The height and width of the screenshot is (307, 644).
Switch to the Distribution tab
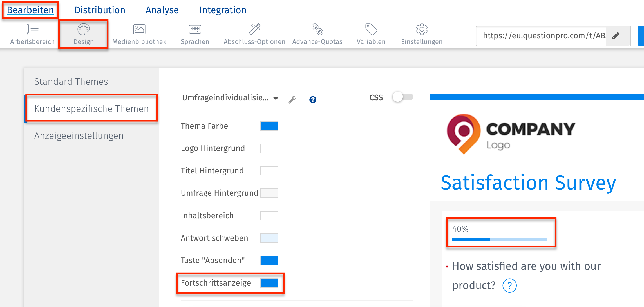100,10
